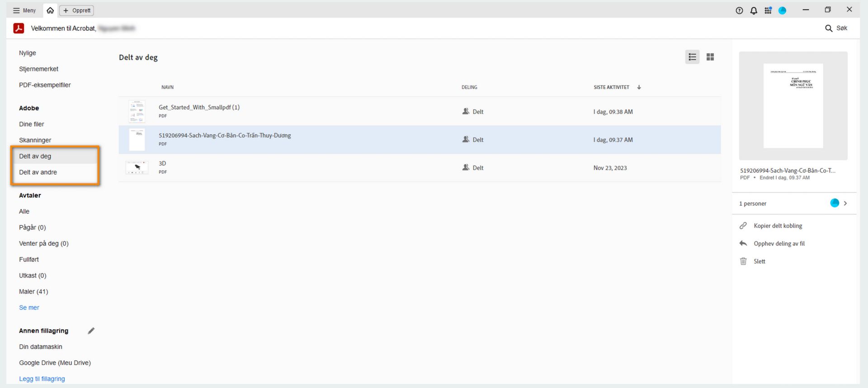Open Stjernemerket in the sidebar

pos(39,69)
